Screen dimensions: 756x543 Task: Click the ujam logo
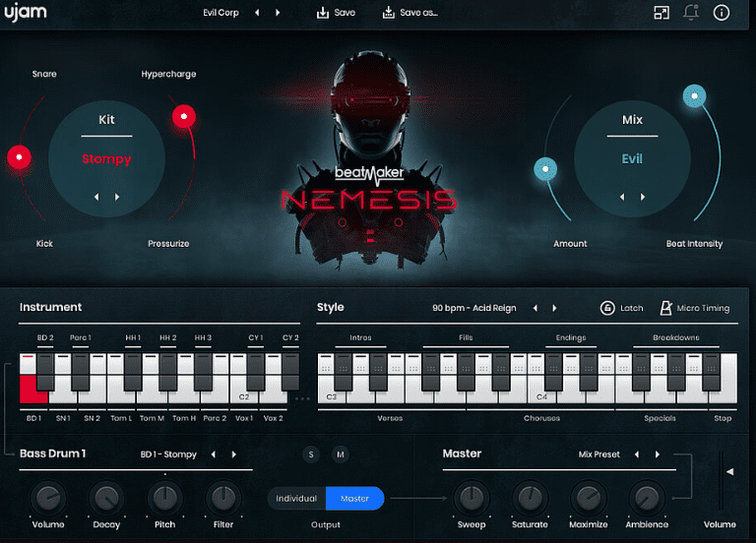26,12
